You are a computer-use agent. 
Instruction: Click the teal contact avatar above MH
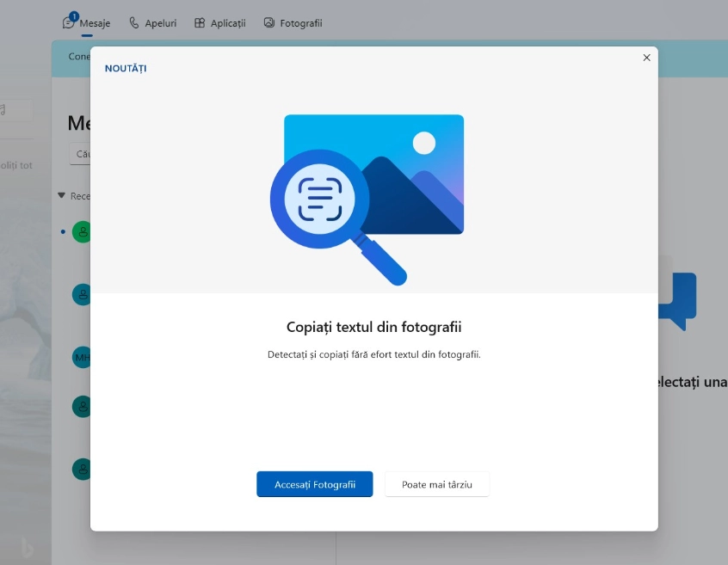(82, 294)
